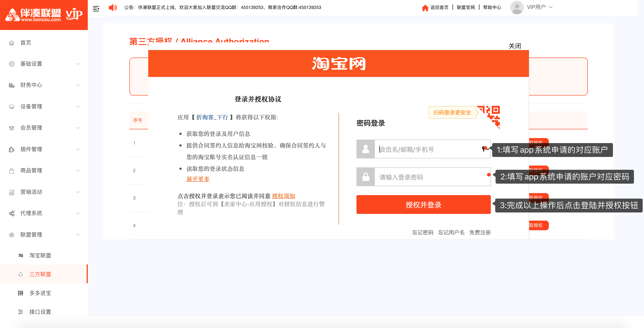
Task: Click the 多多进宝 icon
Action: 21,293
